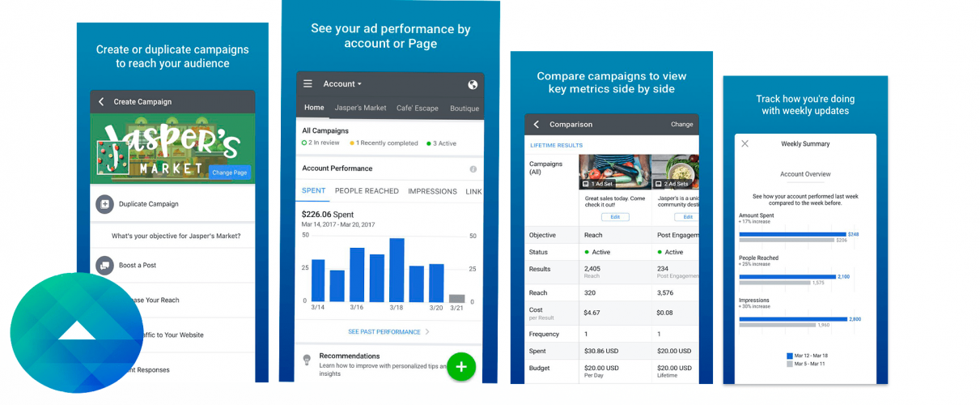The height and width of the screenshot is (405, 980).
Task: Click the Mar 12 - Mar 18 legend swatch
Action: click(790, 356)
